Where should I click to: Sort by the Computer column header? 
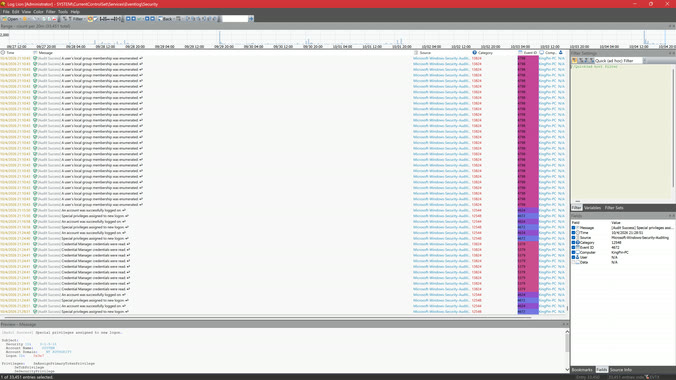point(548,53)
